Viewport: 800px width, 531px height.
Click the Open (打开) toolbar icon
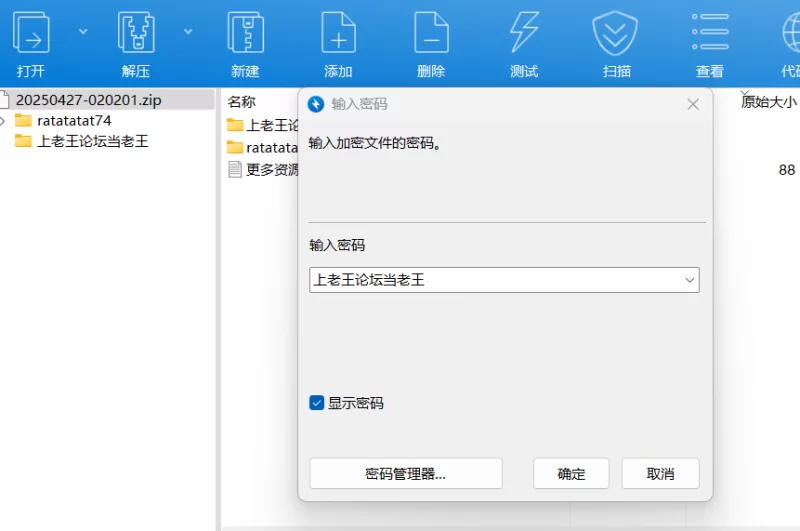pyautogui.click(x=31, y=33)
